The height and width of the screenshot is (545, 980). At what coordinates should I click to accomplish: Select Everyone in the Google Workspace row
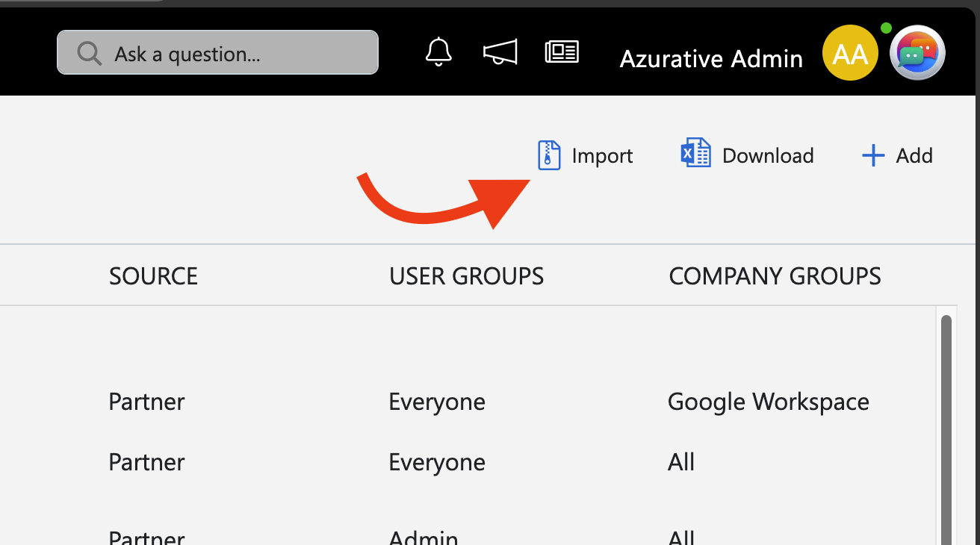click(437, 402)
